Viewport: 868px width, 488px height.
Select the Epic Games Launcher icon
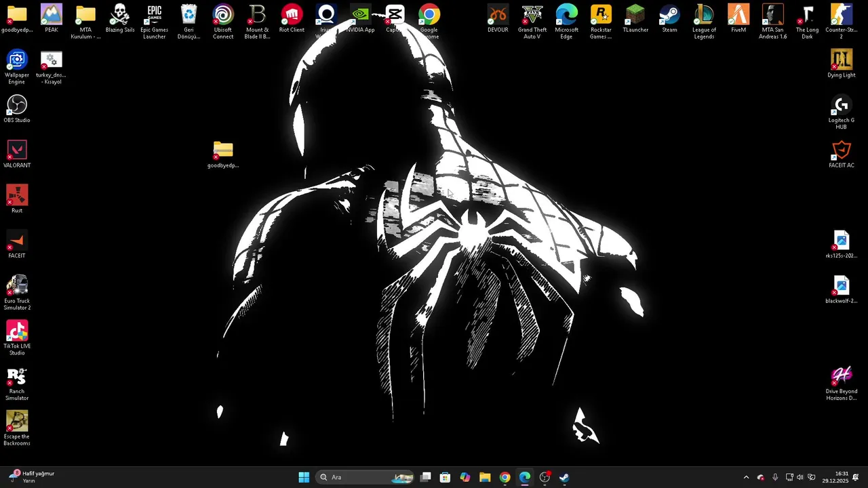[x=155, y=22]
